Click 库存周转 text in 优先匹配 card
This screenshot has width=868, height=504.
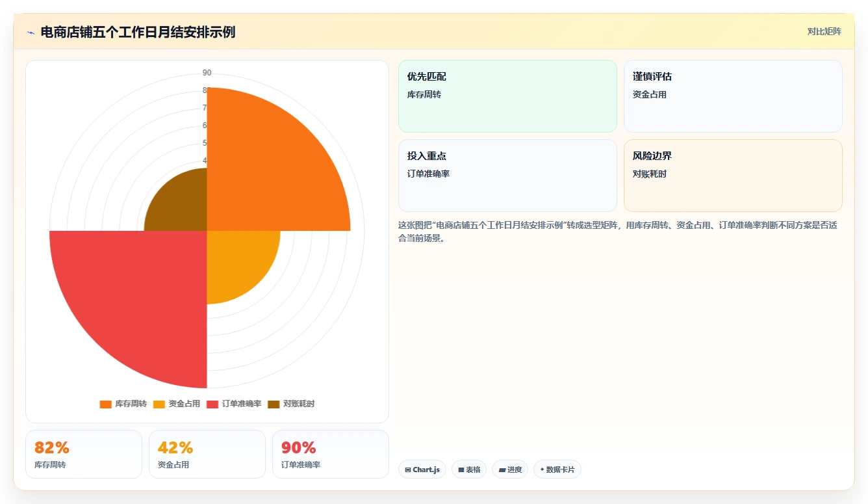click(424, 94)
